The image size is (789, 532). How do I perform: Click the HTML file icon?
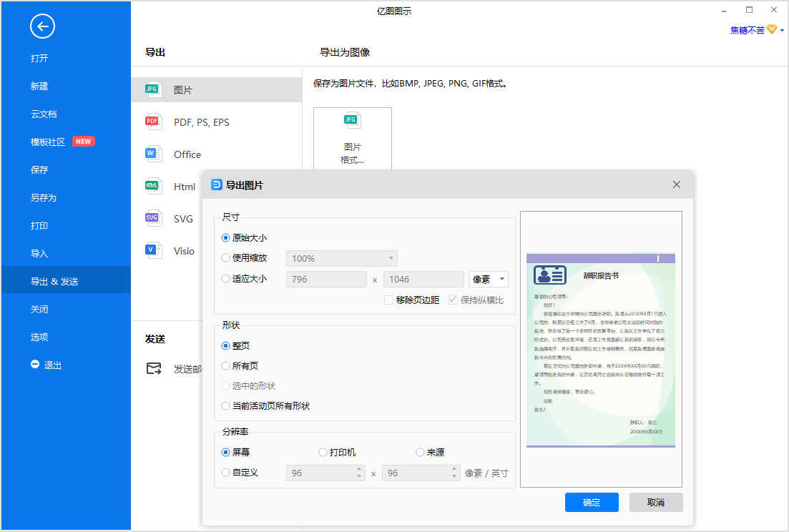152,186
